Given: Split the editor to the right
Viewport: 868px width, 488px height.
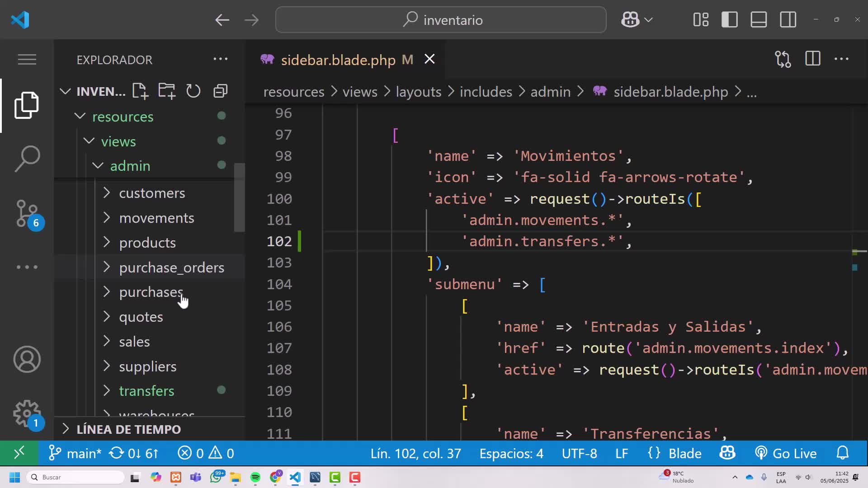Looking at the screenshot, I should coord(813,59).
